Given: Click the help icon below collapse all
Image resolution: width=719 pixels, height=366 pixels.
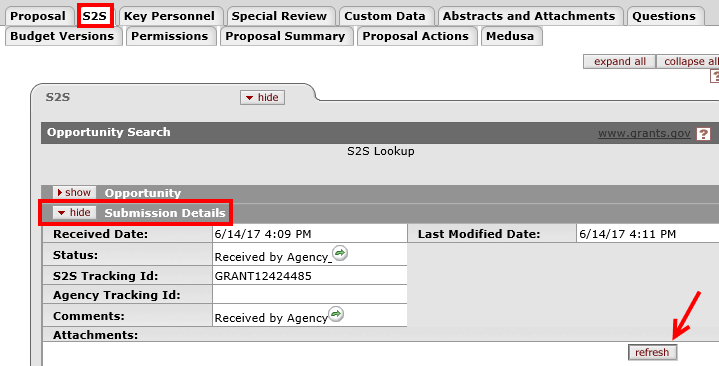Looking at the screenshot, I should 714,77.
